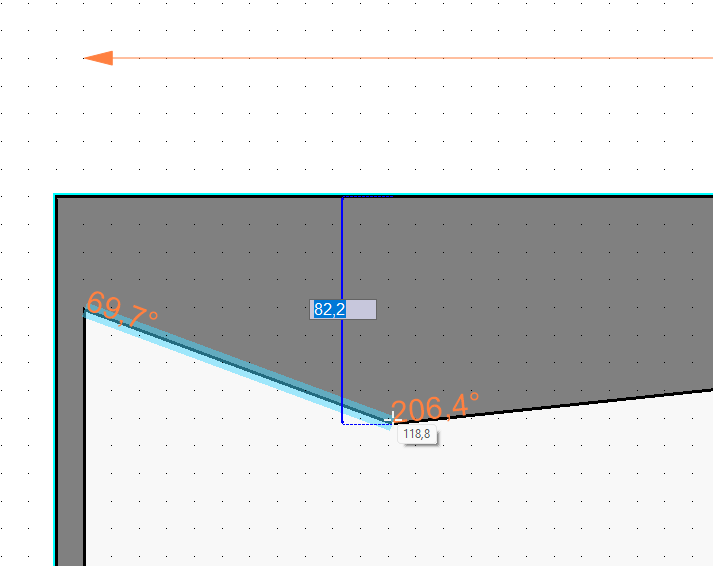Select the highlighted light-blue sloped wall segment

tap(235, 367)
